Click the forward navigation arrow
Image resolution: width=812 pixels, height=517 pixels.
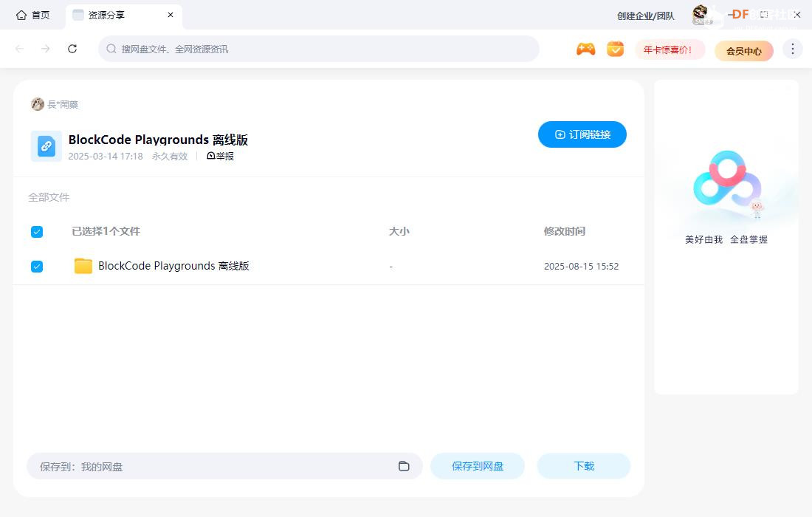tap(46, 49)
